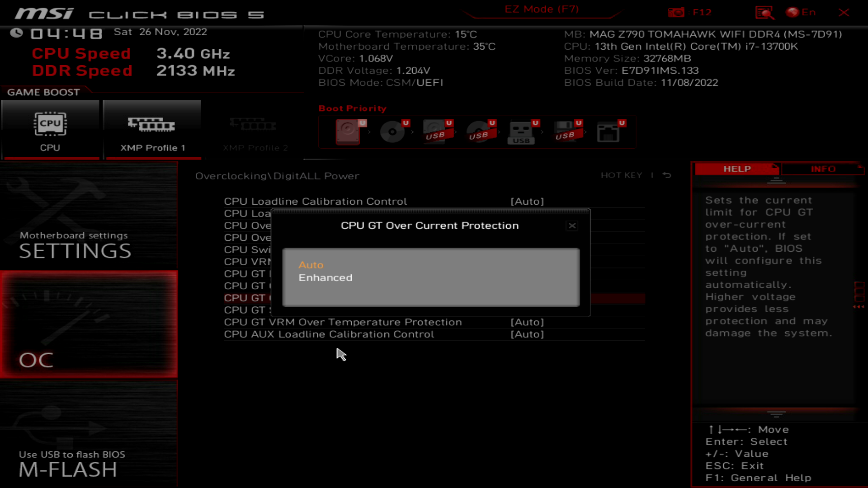Click the DDR Speed 2133 MHz readout
The width and height of the screenshot is (868, 488).
[x=133, y=70]
